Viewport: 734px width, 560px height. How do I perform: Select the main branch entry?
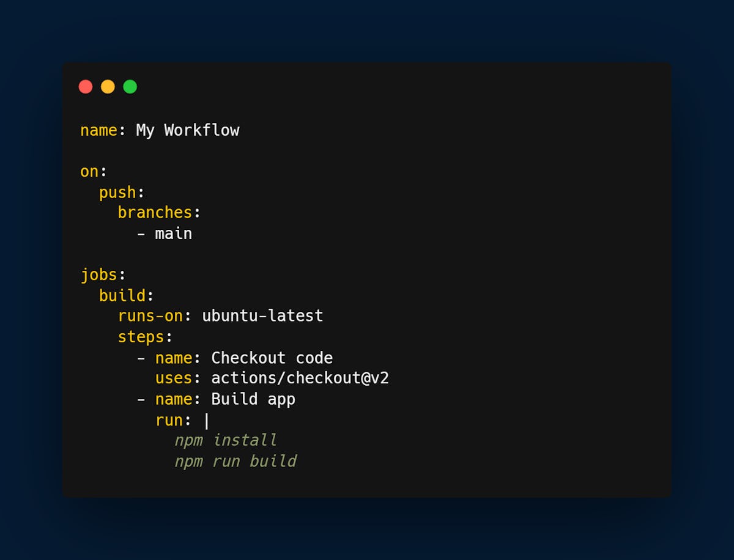pos(174,233)
